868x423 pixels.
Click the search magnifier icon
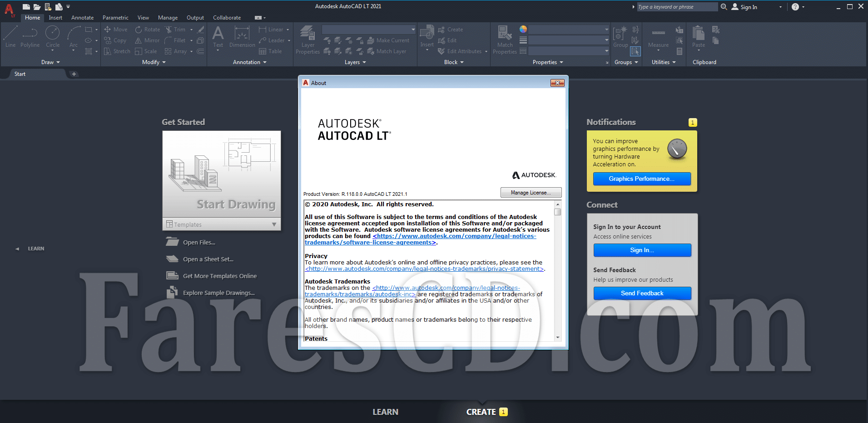coord(724,7)
